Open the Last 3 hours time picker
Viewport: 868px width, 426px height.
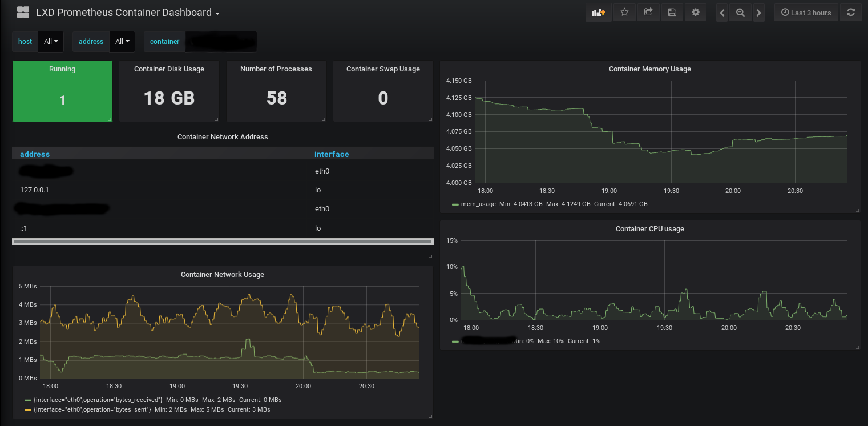pos(806,13)
